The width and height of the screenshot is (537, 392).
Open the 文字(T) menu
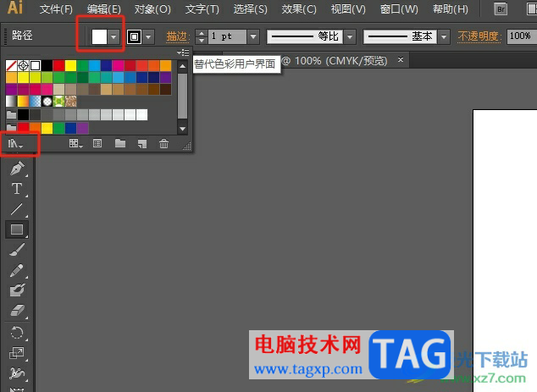202,9
